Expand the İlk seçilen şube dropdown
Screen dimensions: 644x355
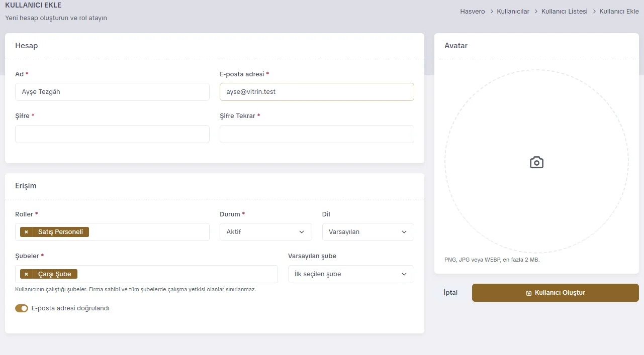click(351, 274)
